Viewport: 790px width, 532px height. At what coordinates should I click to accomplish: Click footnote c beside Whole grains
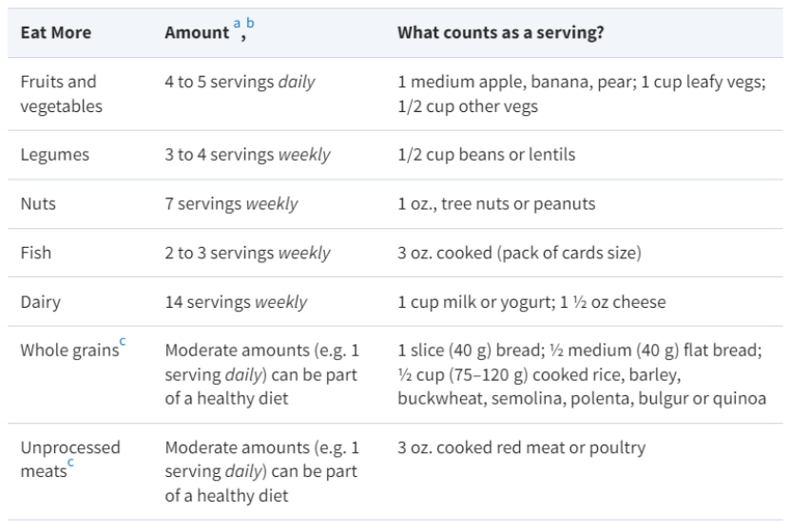[121, 343]
